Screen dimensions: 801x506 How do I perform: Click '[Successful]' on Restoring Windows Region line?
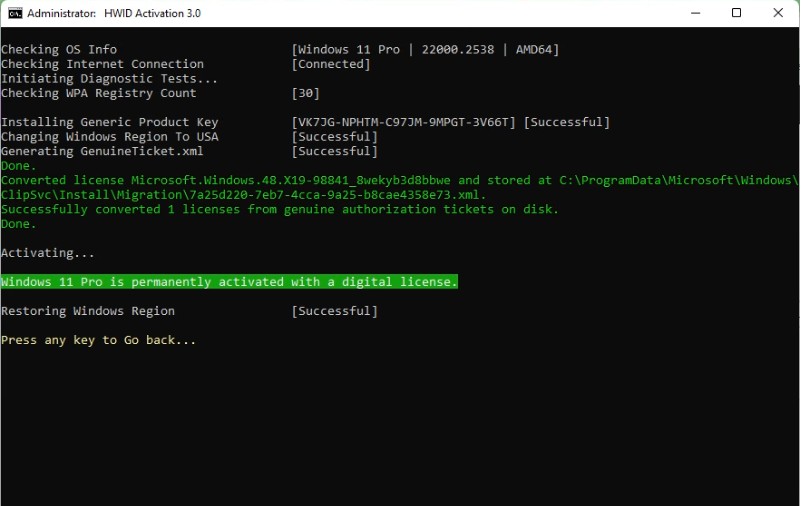[x=335, y=311]
